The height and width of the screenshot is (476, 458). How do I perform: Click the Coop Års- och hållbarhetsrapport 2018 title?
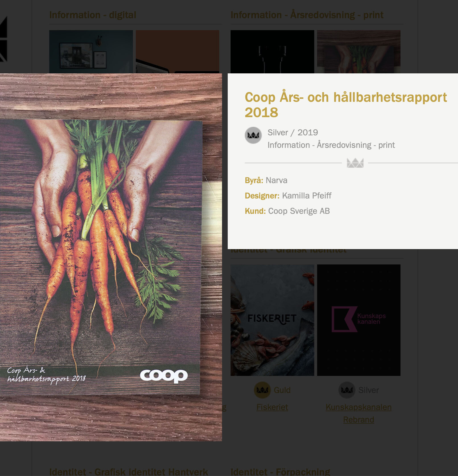tap(346, 105)
